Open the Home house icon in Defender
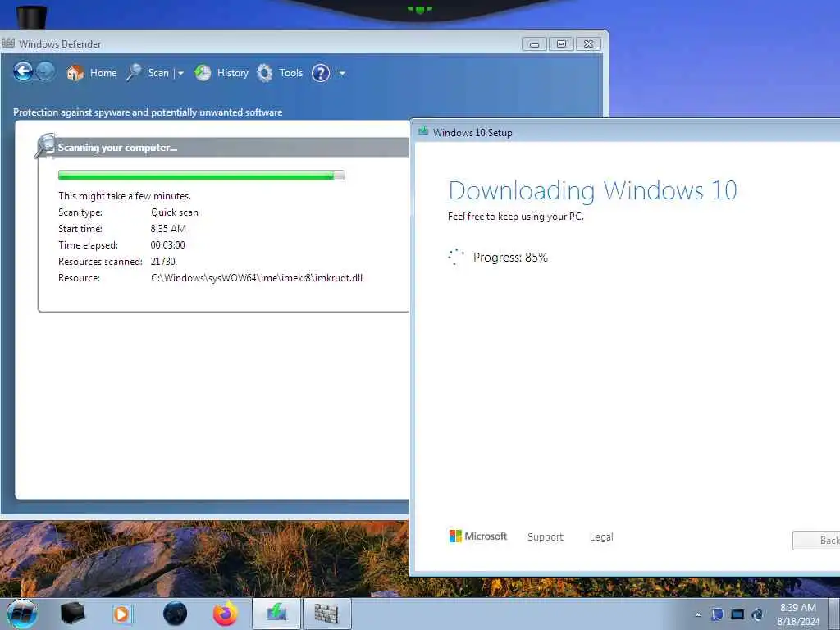The image size is (840, 630). click(x=75, y=73)
